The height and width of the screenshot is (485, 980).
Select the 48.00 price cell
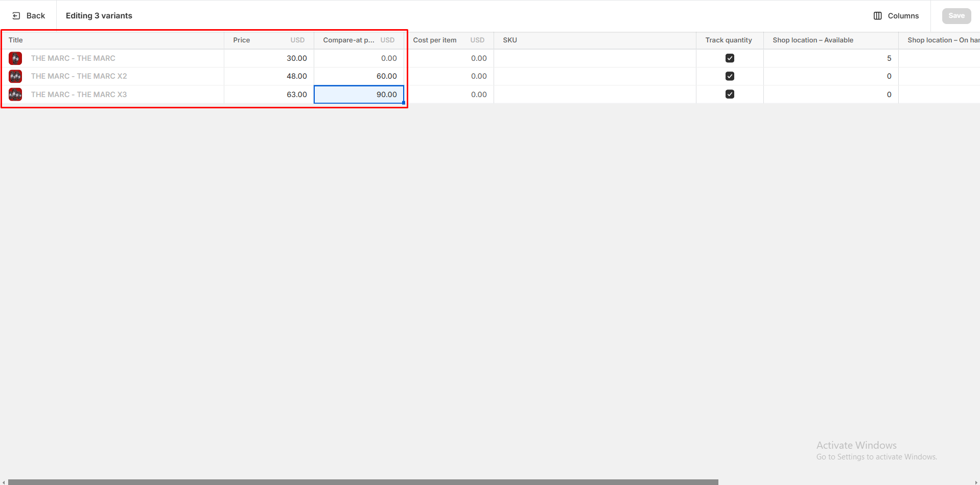[x=269, y=76]
